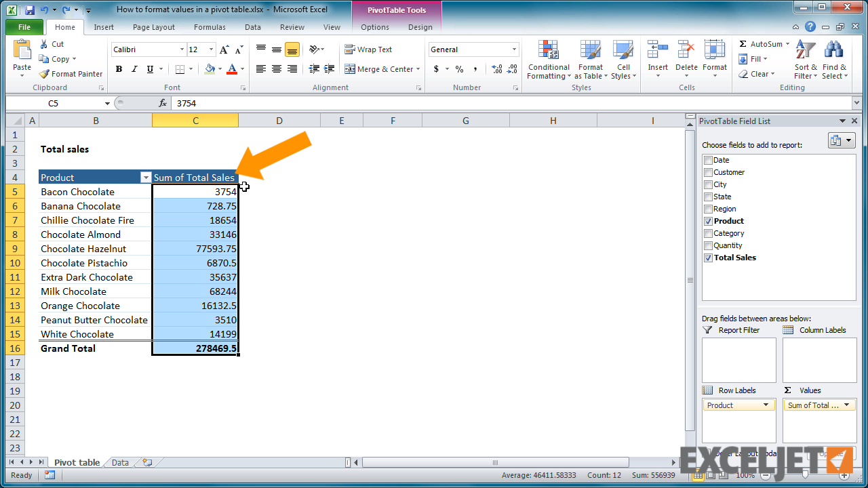Apply Merge & Center to selection
This screenshot has width=868, height=488.
[378, 68]
